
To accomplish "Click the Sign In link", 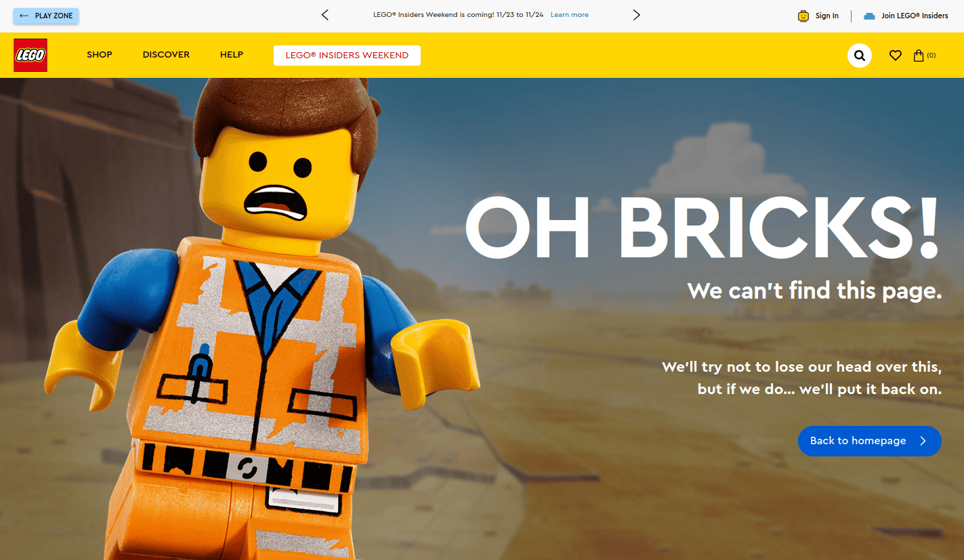I will (826, 16).
